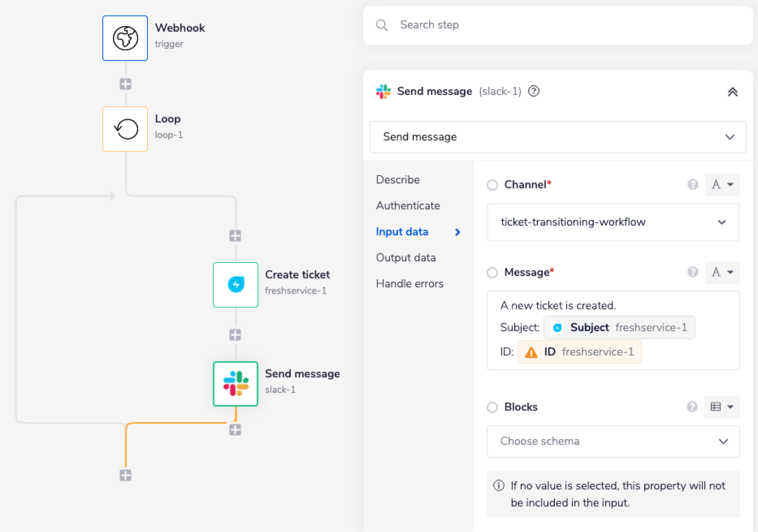Screen dimensions: 758x532
Task: Add a step after the Webhook trigger
Action: (125, 84)
